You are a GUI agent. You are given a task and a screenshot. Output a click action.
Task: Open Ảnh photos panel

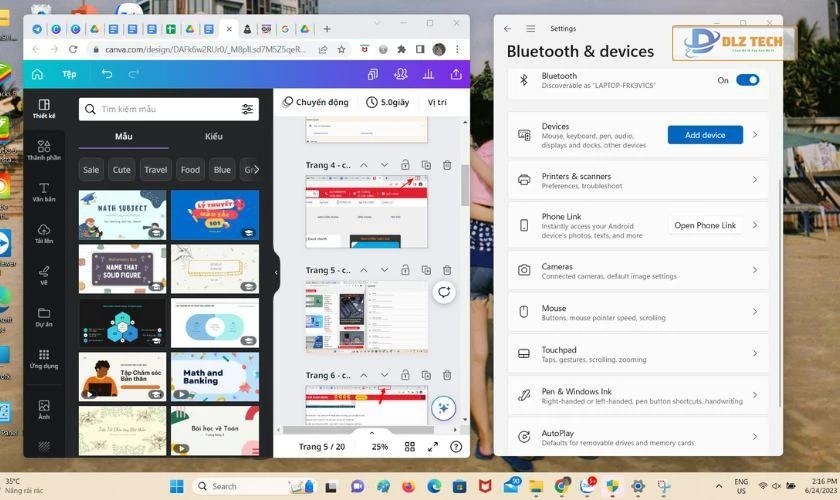(44, 409)
